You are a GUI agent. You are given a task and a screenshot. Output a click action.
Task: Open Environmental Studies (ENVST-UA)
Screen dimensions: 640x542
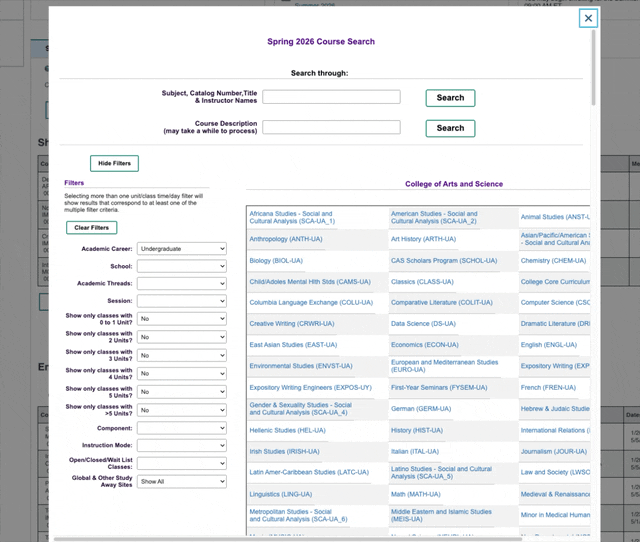(x=301, y=366)
